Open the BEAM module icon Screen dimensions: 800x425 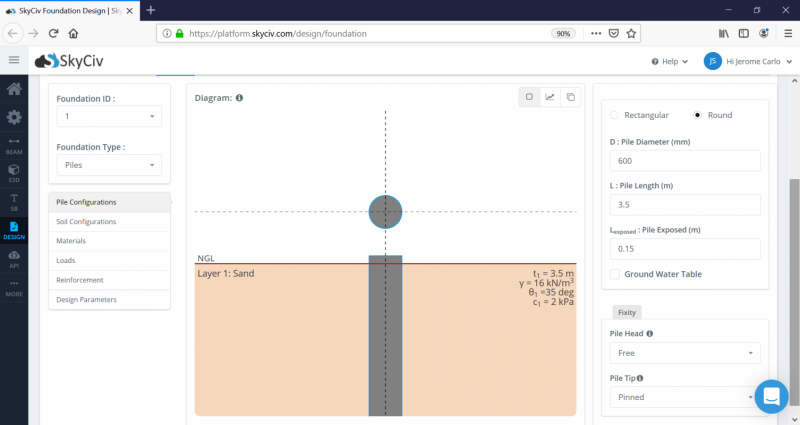14,145
